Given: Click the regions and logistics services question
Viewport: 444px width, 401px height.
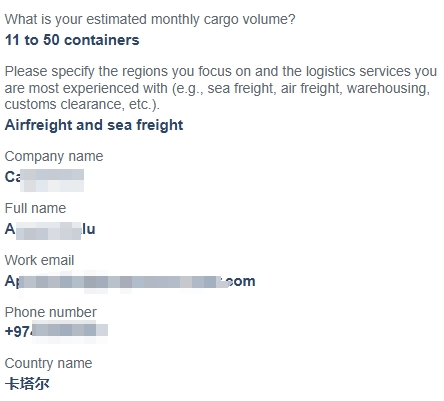Looking at the screenshot, I should [x=221, y=88].
